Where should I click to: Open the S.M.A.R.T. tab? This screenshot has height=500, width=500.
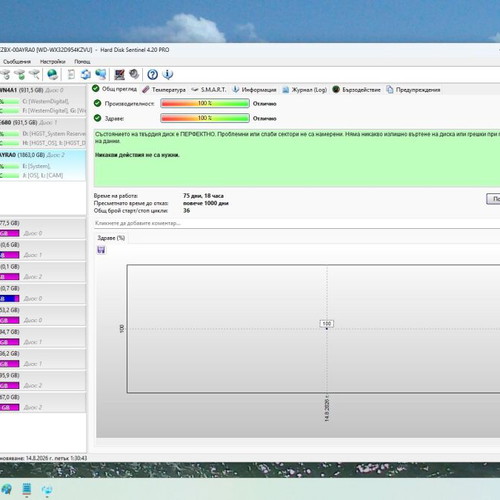[209, 90]
